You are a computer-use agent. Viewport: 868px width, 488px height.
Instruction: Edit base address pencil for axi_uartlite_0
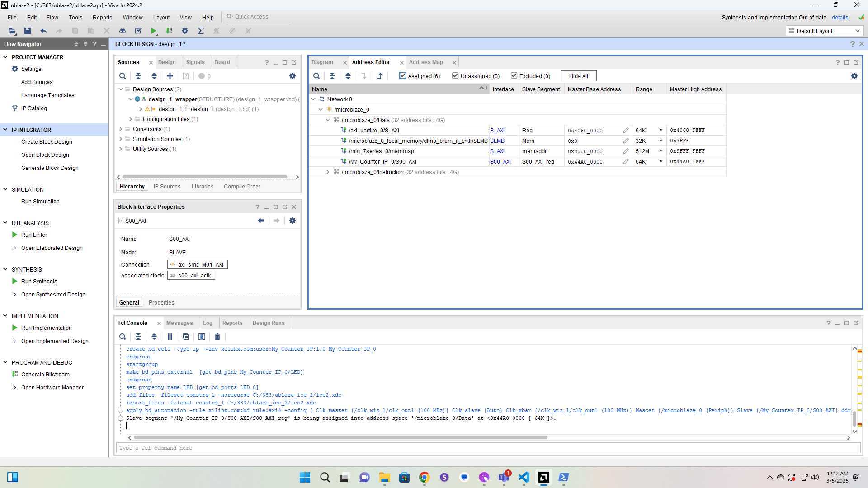(626, 131)
